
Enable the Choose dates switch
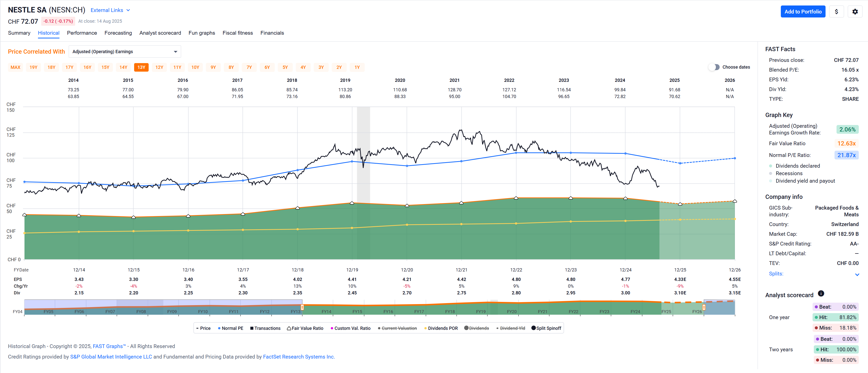[714, 67]
